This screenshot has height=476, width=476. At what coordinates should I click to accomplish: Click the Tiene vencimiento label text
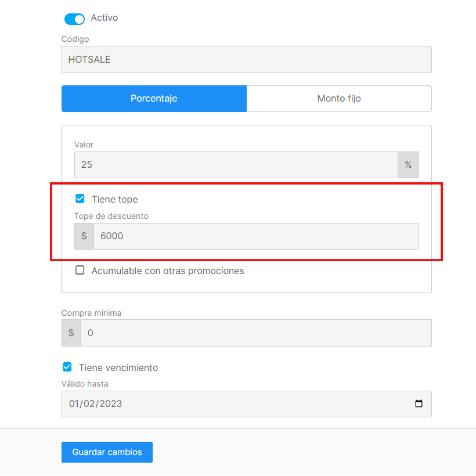[x=118, y=367]
